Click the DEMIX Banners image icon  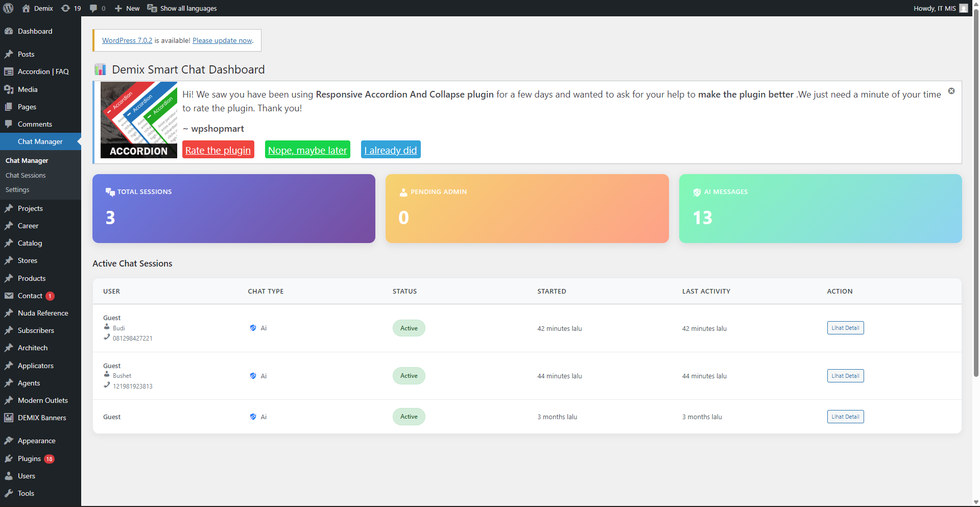pos(9,418)
